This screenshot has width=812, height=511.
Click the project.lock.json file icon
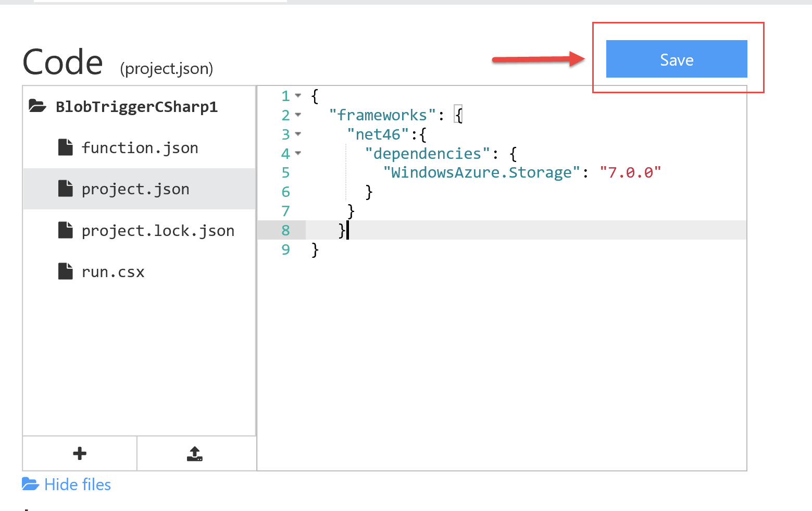[66, 230]
